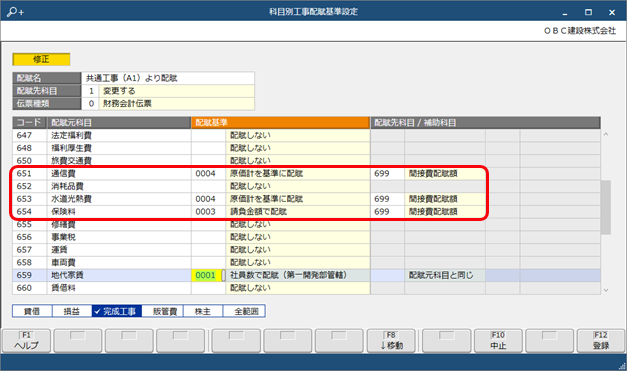Click the 配賦名 field 共通工事（A1）より配賦
627x371 pixels.
click(x=168, y=78)
